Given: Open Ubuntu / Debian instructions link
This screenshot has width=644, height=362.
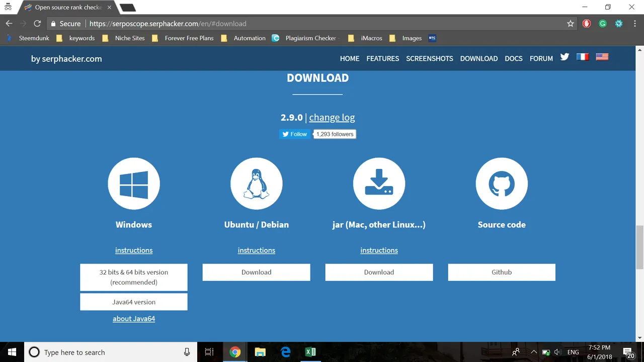Looking at the screenshot, I should click(x=257, y=250).
